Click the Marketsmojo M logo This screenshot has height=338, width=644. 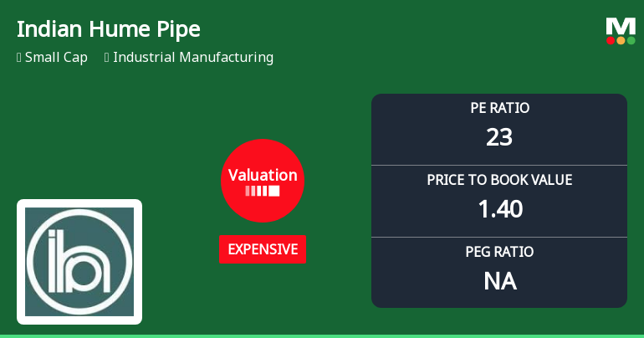click(x=621, y=31)
